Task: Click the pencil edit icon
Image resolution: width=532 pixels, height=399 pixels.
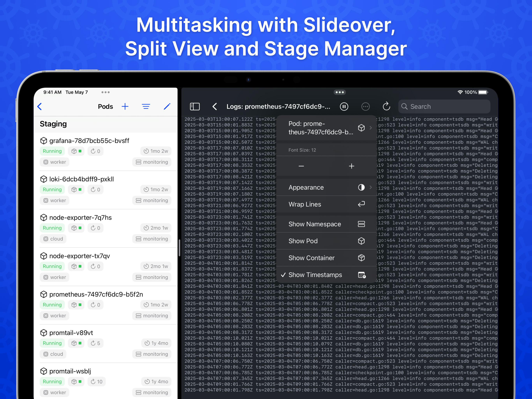Action: click(167, 106)
